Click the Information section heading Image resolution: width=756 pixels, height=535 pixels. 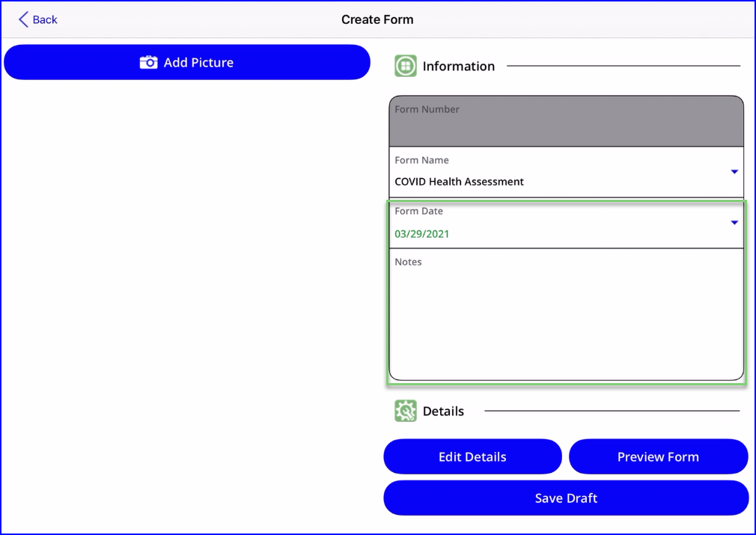(x=459, y=66)
